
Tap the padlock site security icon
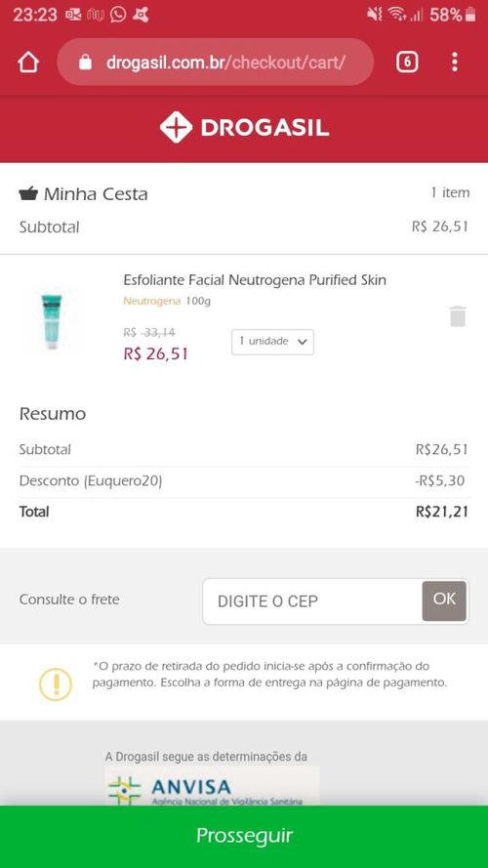pos(85,62)
